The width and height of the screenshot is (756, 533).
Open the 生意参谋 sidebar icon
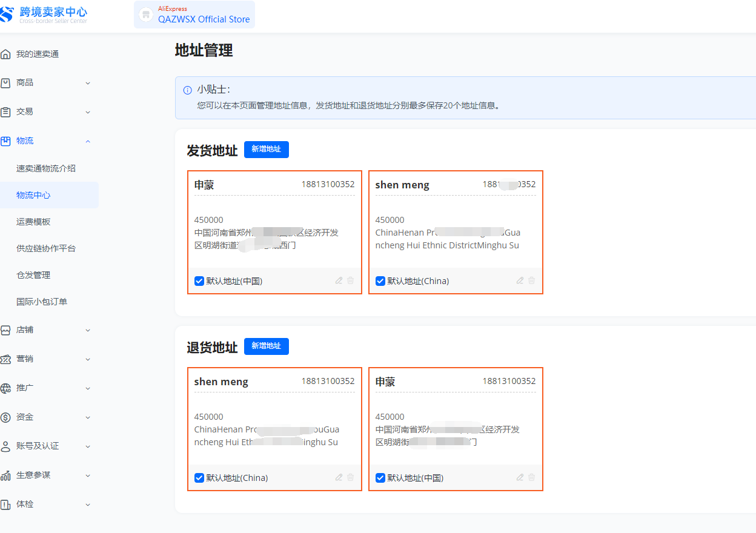pos(6,475)
